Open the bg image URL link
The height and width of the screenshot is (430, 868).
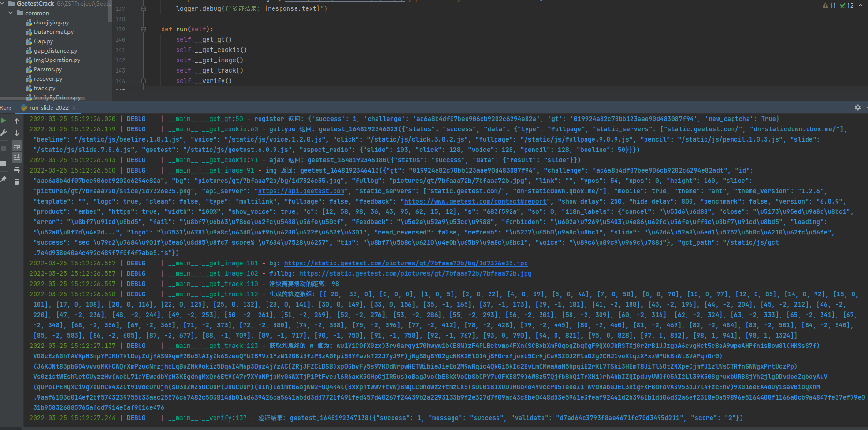coord(406,263)
